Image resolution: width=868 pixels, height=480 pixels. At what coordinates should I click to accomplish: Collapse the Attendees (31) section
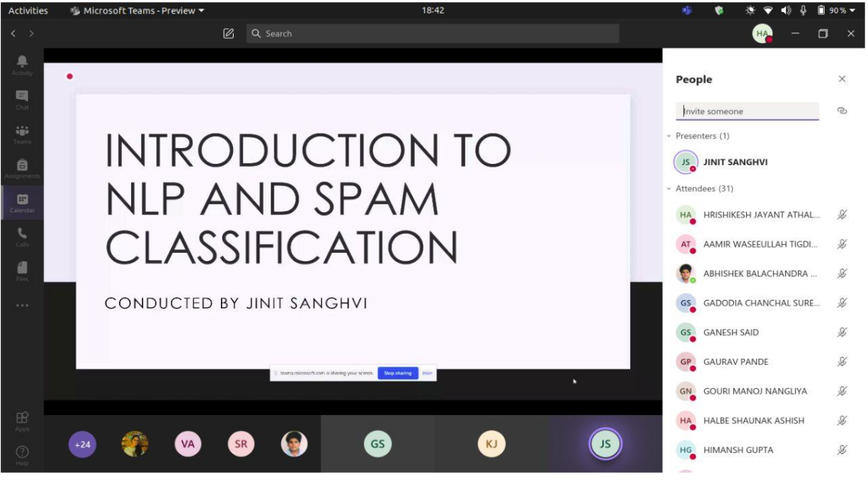[669, 189]
